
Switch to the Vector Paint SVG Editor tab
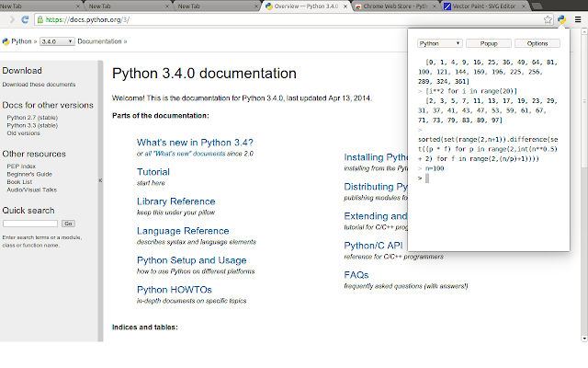[x=484, y=6]
